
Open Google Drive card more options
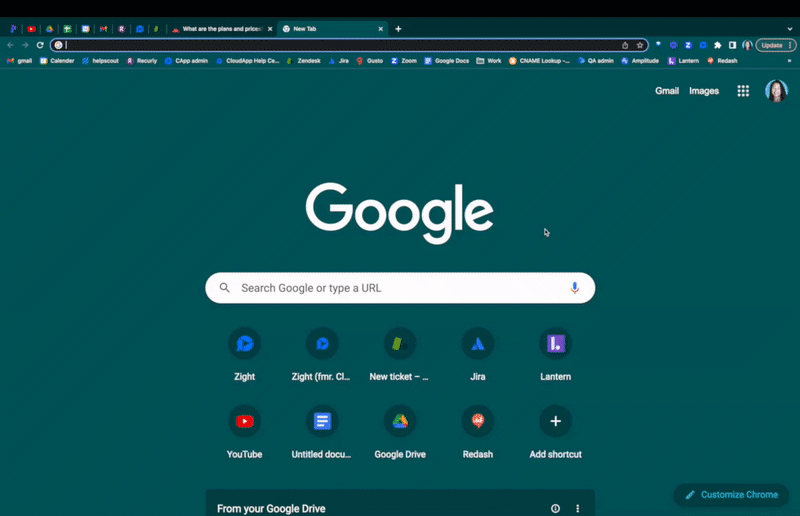[578, 508]
